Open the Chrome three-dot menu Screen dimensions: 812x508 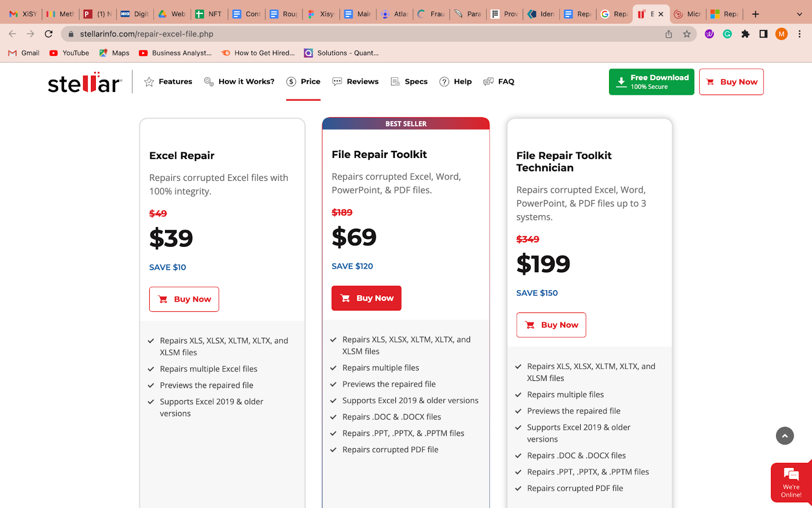click(x=799, y=34)
